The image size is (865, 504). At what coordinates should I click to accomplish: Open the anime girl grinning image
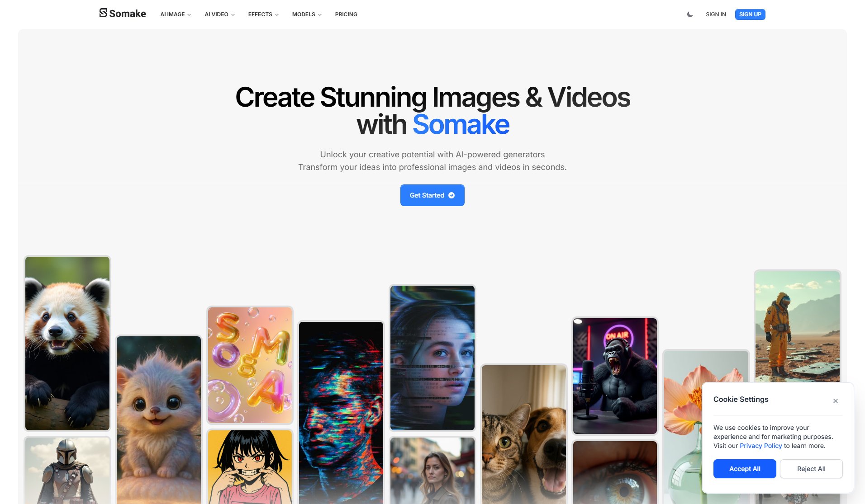(x=250, y=467)
